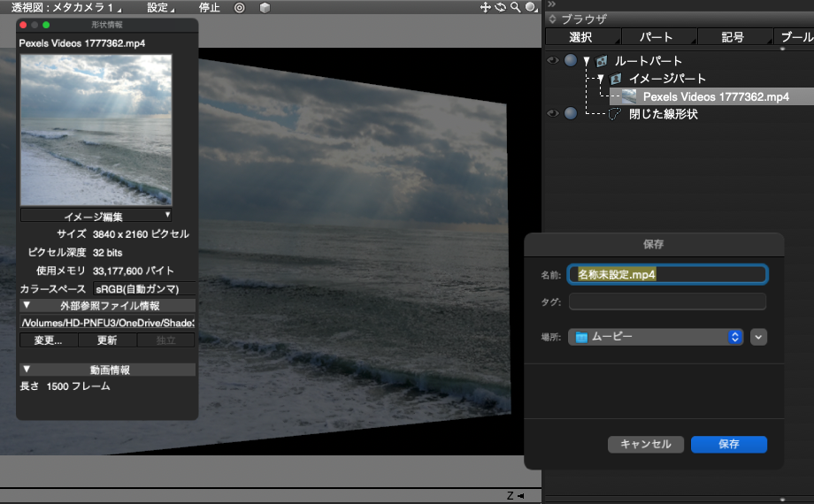Toggle visibility eye for ルートパート
Image resolution: width=814 pixels, height=504 pixels.
click(553, 61)
